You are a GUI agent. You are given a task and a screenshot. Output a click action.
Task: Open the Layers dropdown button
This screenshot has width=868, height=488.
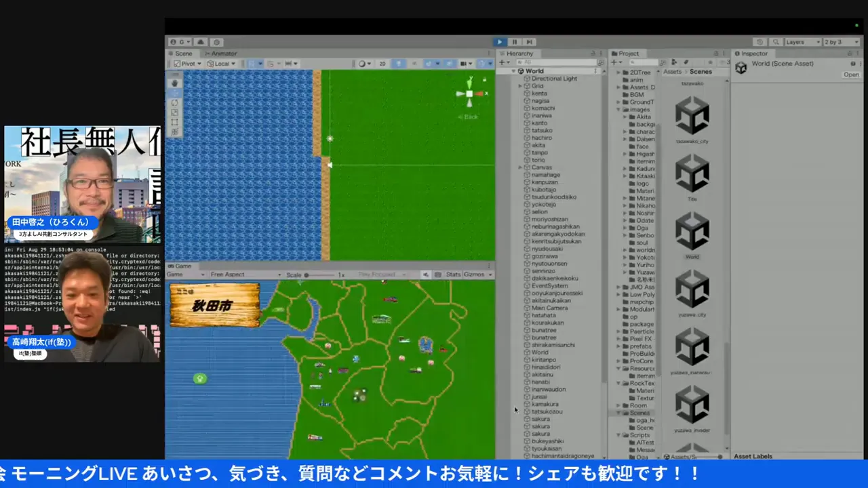tap(803, 42)
